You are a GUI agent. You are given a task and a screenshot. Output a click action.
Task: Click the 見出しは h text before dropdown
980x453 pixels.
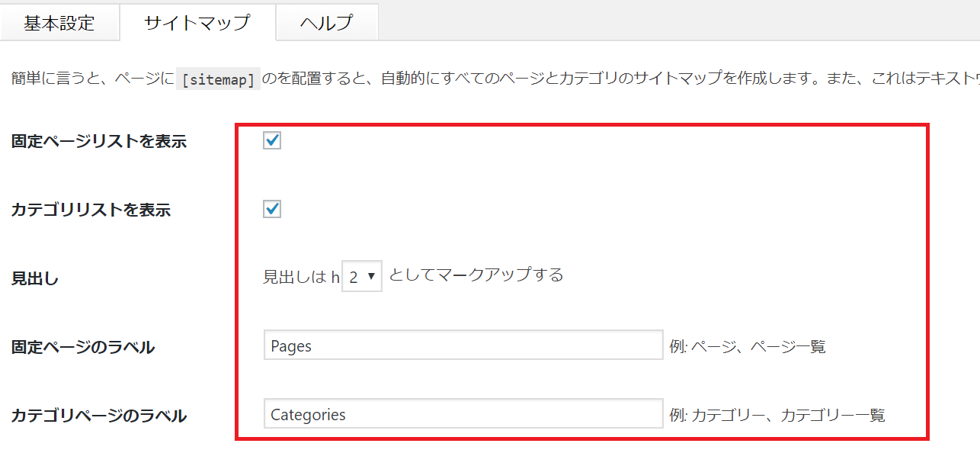point(301,277)
